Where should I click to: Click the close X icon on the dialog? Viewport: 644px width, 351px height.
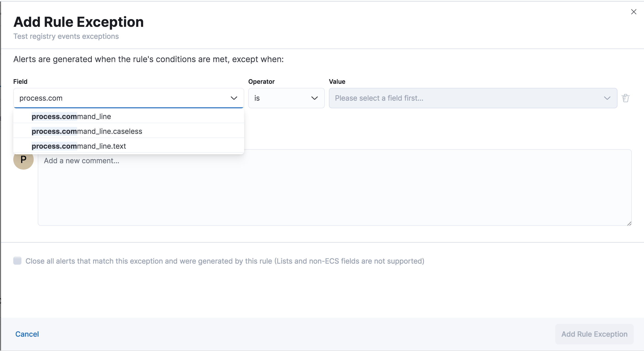coord(634,12)
